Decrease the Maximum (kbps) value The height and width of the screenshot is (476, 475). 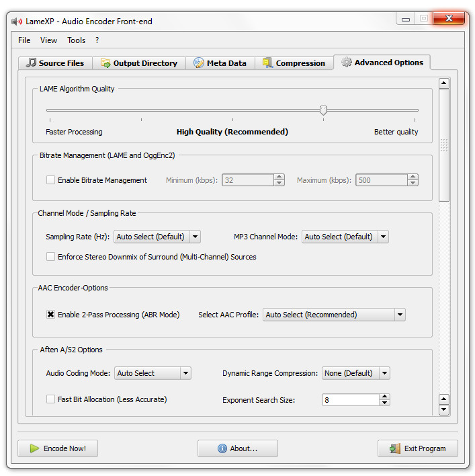coord(413,183)
